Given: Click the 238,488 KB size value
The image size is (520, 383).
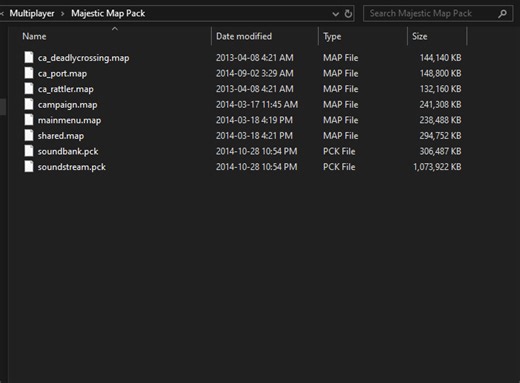Looking at the screenshot, I should (x=441, y=120).
